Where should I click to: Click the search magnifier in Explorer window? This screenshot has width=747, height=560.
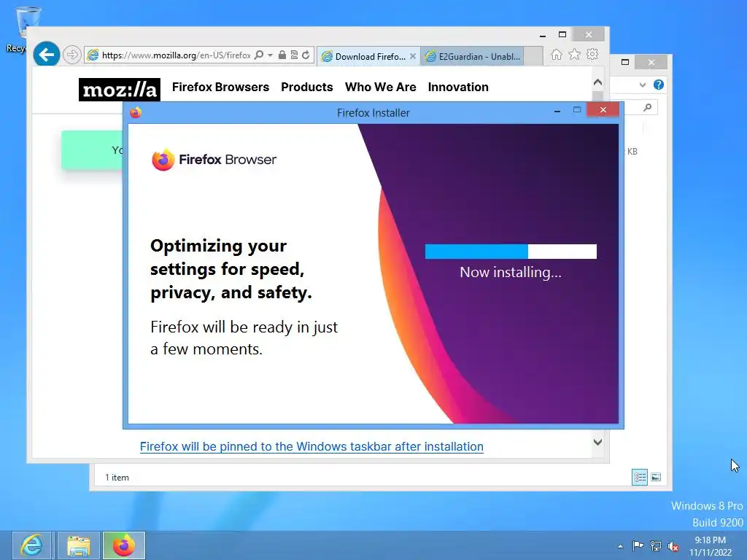[647, 108]
